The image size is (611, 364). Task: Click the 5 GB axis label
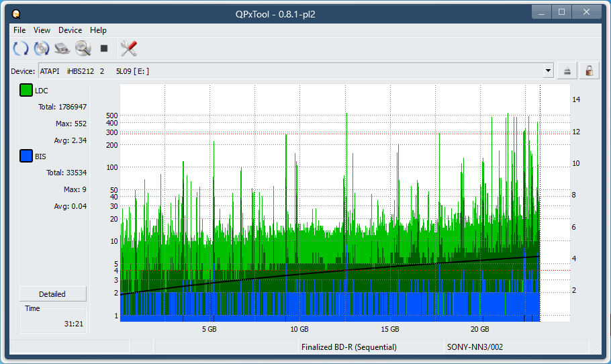point(209,329)
